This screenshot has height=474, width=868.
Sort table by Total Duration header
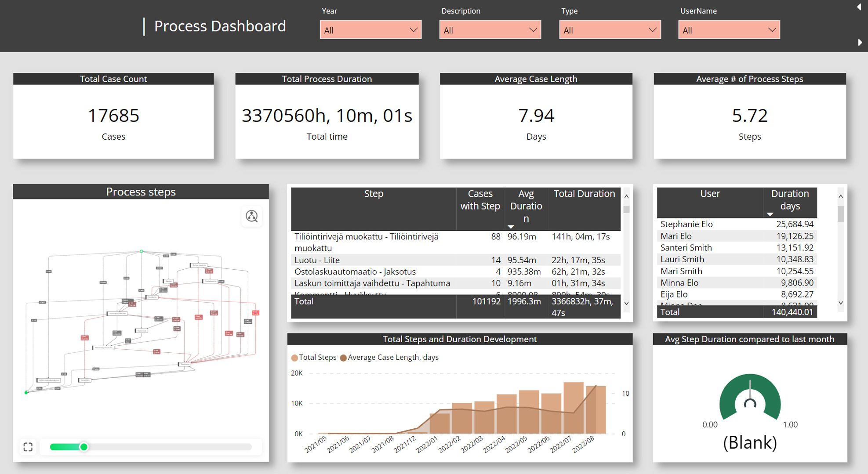pyautogui.click(x=584, y=194)
